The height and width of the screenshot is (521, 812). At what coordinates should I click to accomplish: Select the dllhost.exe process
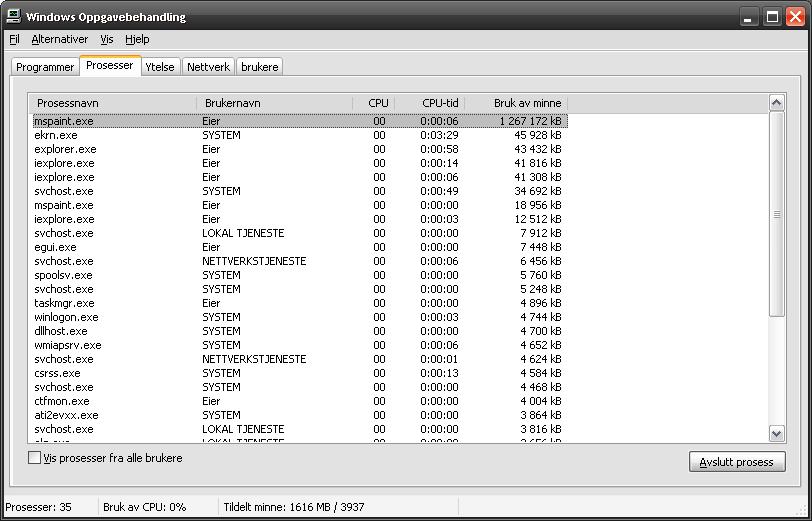pos(300,331)
